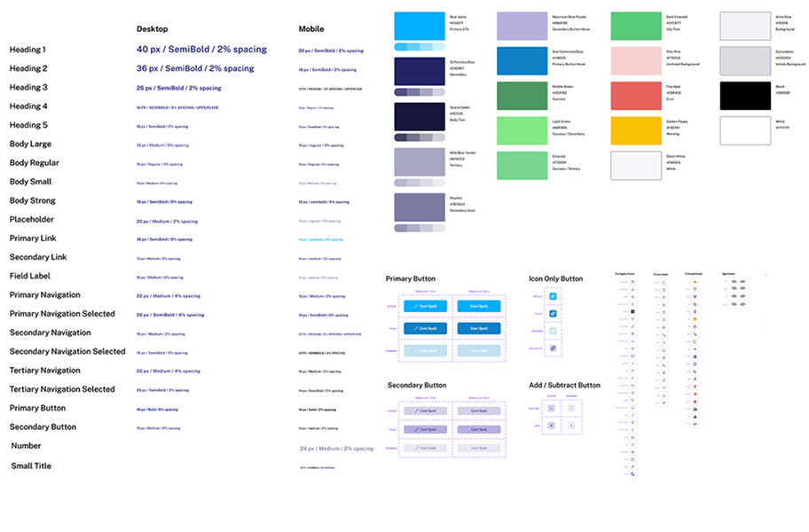
Task: Click the default Primary Cast Spell button
Action: pos(427,304)
